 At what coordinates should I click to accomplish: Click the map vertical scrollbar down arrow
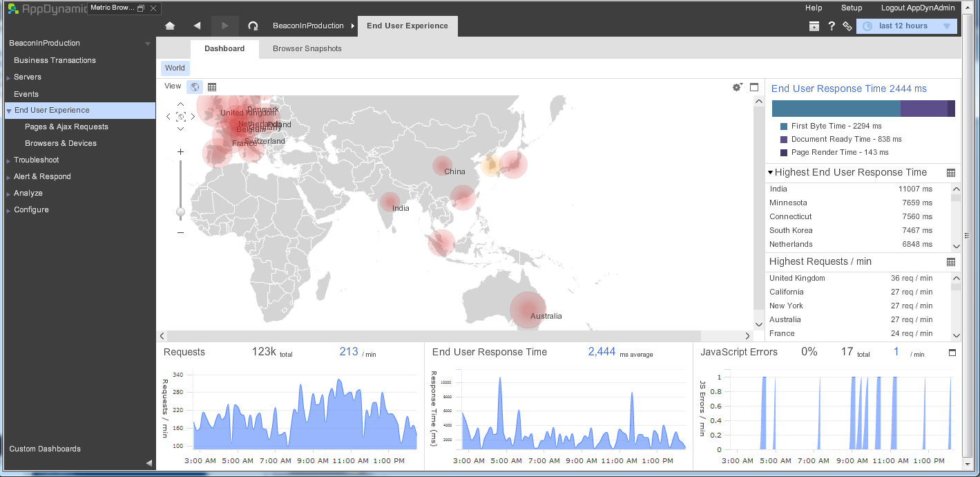[759, 324]
